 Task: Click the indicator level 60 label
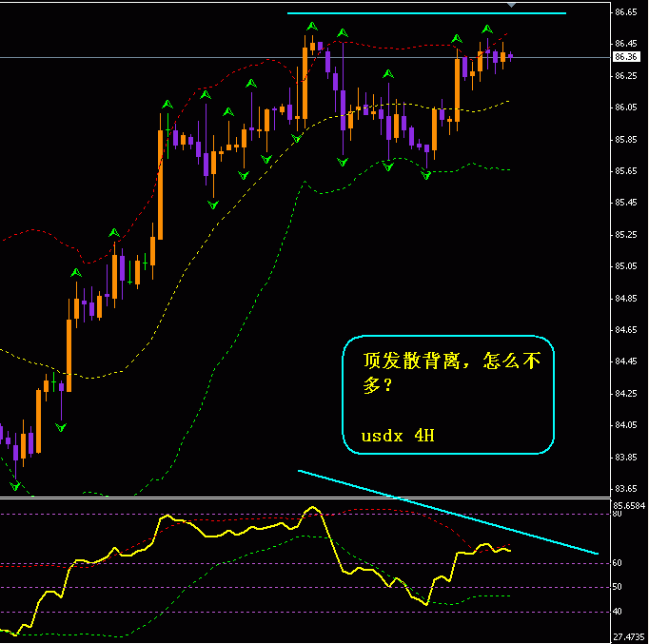(x=618, y=563)
